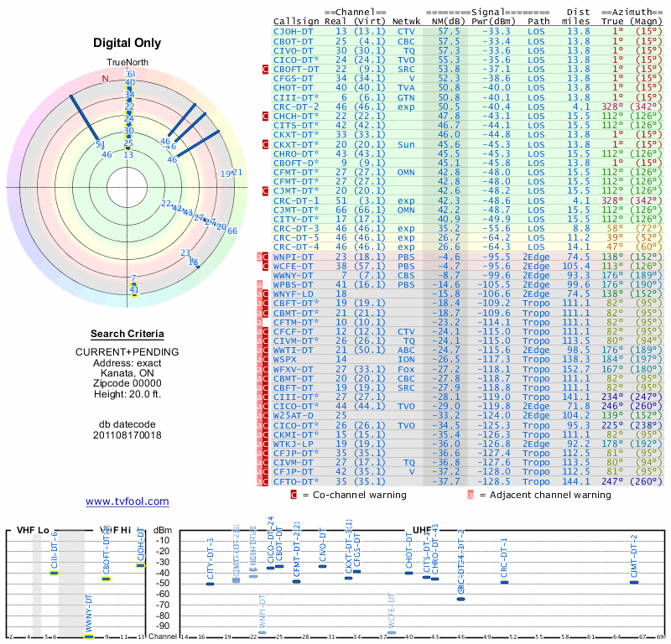671x644 pixels.
Task: Click the WWTI-DT callsign link
Action: (294, 350)
